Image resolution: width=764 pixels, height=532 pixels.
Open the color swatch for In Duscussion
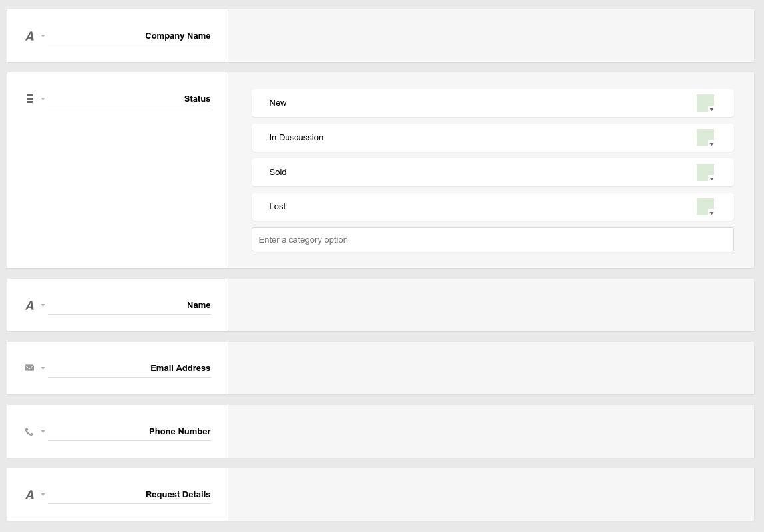[x=705, y=138]
